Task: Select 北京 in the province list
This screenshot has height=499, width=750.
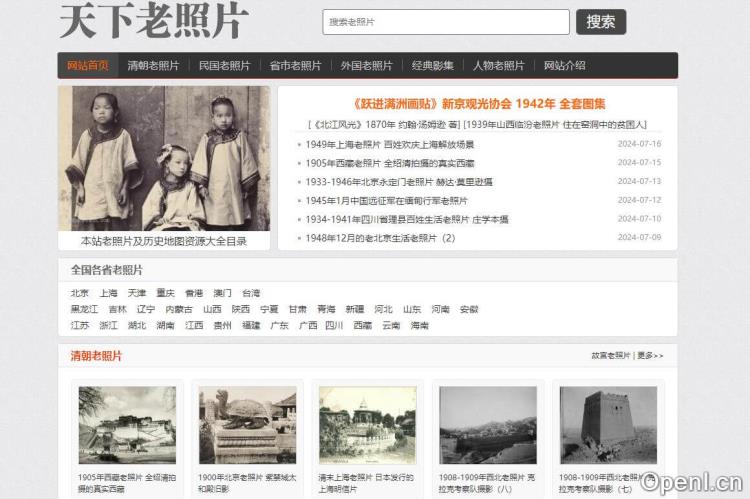Action: tap(80, 294)
